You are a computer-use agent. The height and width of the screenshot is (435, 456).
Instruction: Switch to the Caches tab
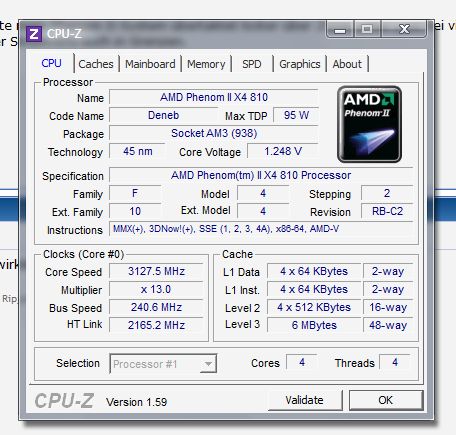[x=96, y=64]
